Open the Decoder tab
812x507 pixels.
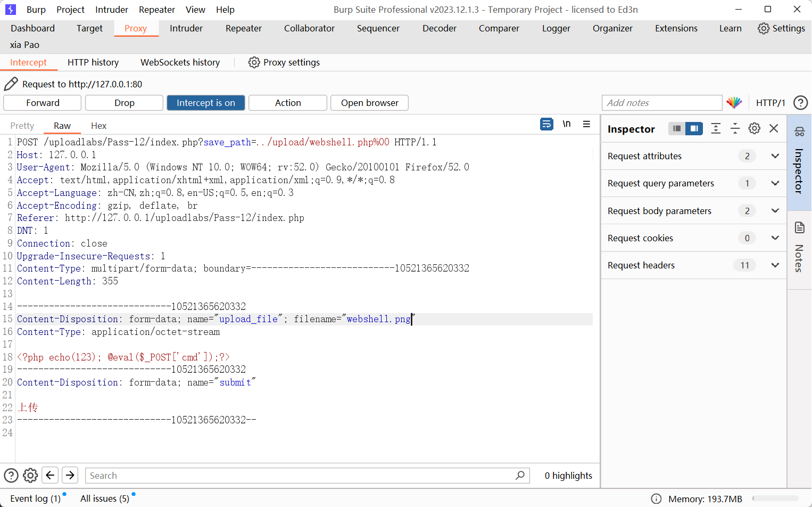point(440,28)
